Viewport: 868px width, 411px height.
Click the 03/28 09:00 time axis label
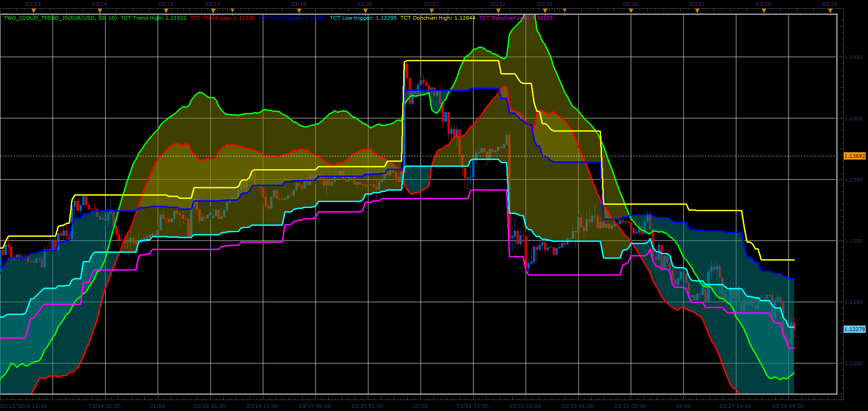[788, 406]
